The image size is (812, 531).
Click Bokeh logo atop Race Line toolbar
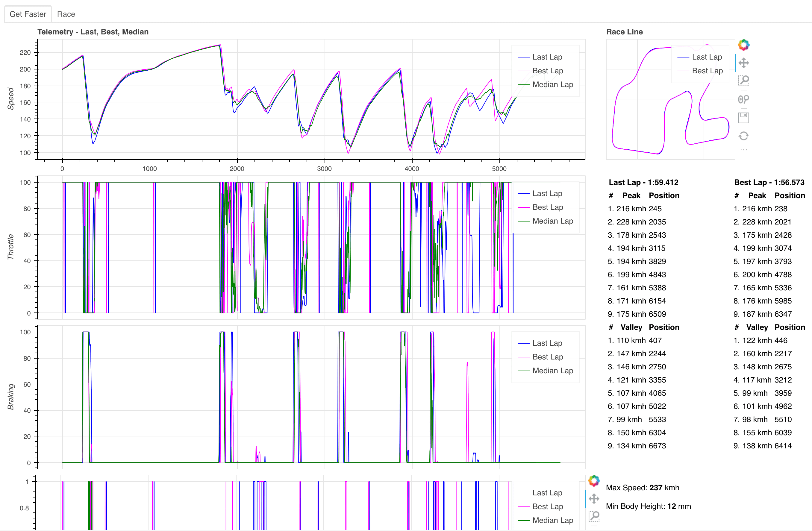(743, 45)
